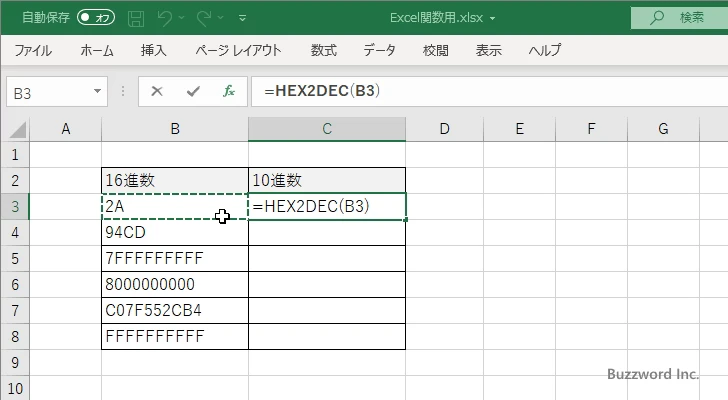This screenshot has height=400, width=728.
Task: Select row 8 header
Action: click(x=15, y=336)
